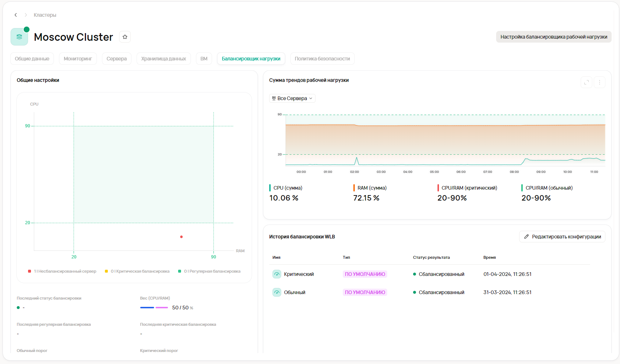Star Moscow Cluster as favorite
Screen dimensions: 620x364
pyautogui.click(x=125, y=37)
